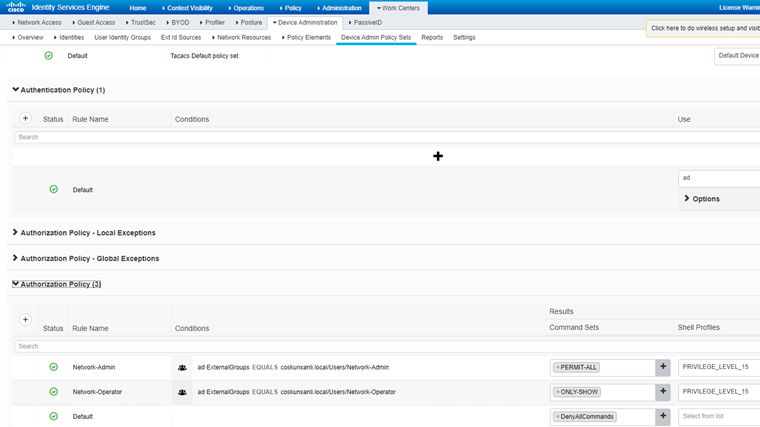Add command set for Default authorization rule
Image resolution: width=760 pixels, height=427 pixels.
[663, 416]
